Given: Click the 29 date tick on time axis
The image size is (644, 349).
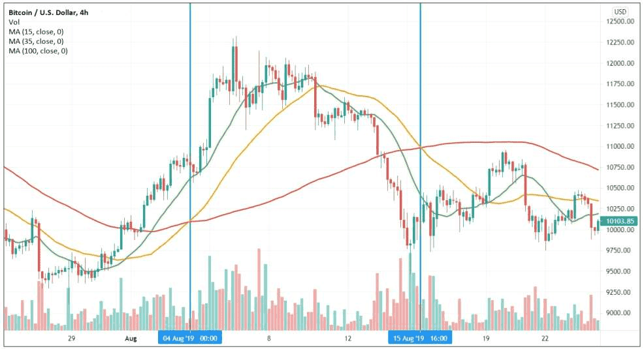Looking at the screenshot, I should tap(72, 339).
